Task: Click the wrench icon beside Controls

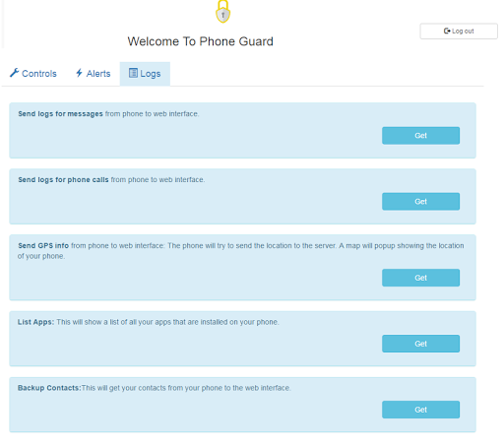Action: click(14, 73)
